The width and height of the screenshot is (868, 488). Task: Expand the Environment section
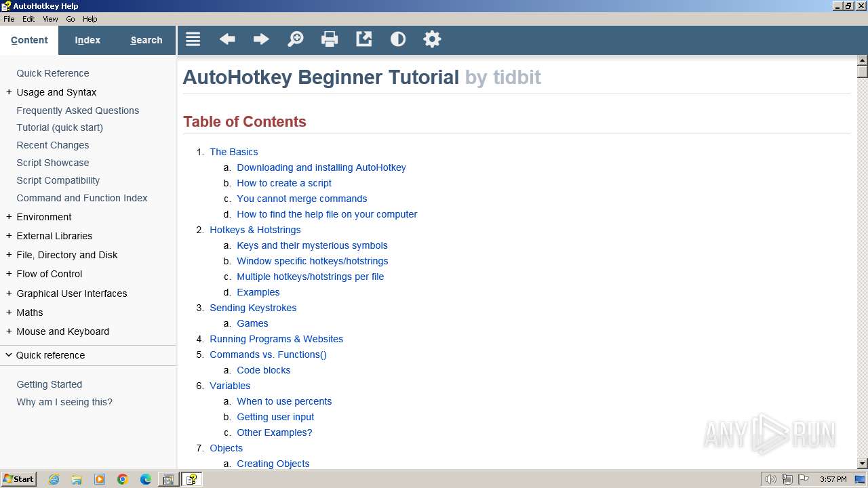[x=9, y=217]
